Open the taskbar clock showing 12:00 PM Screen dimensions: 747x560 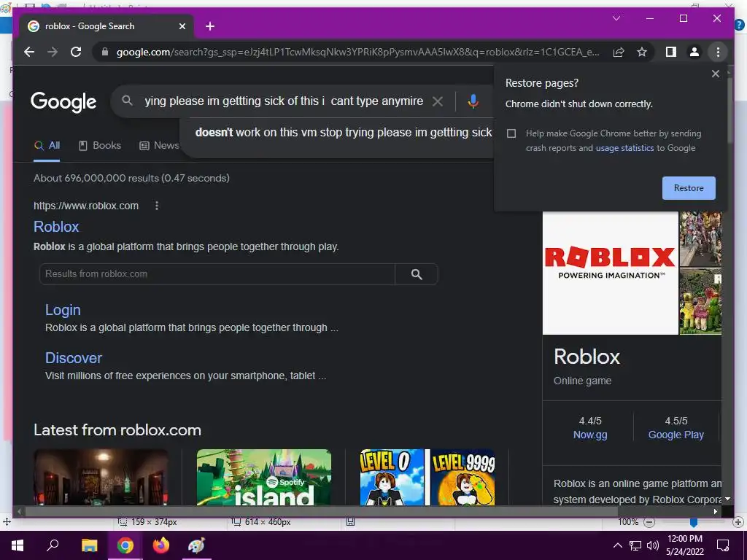(684, 545)
